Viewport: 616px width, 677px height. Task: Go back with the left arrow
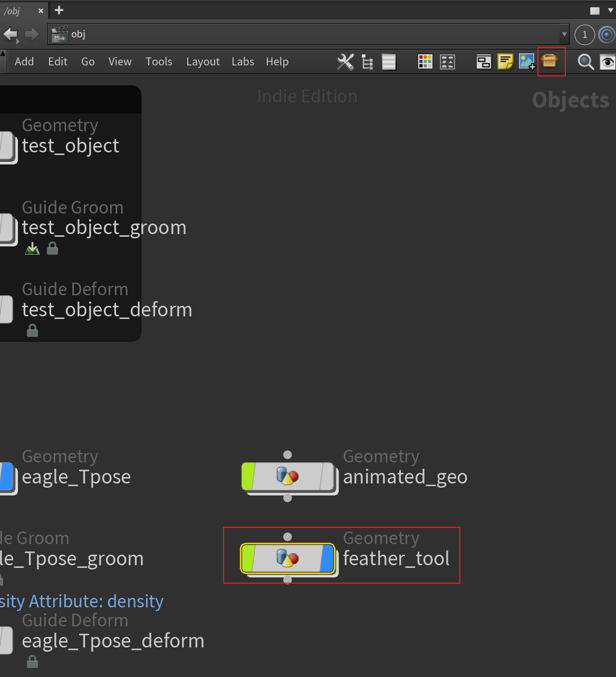(10, 35)
